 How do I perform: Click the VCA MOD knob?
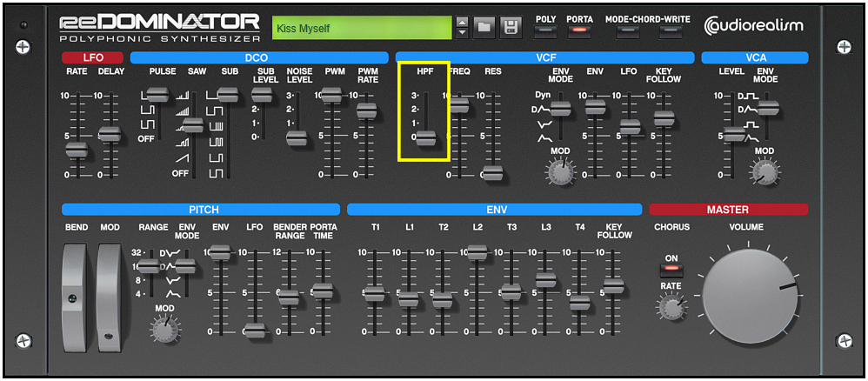pyautogui.click(x=767, y=173)
